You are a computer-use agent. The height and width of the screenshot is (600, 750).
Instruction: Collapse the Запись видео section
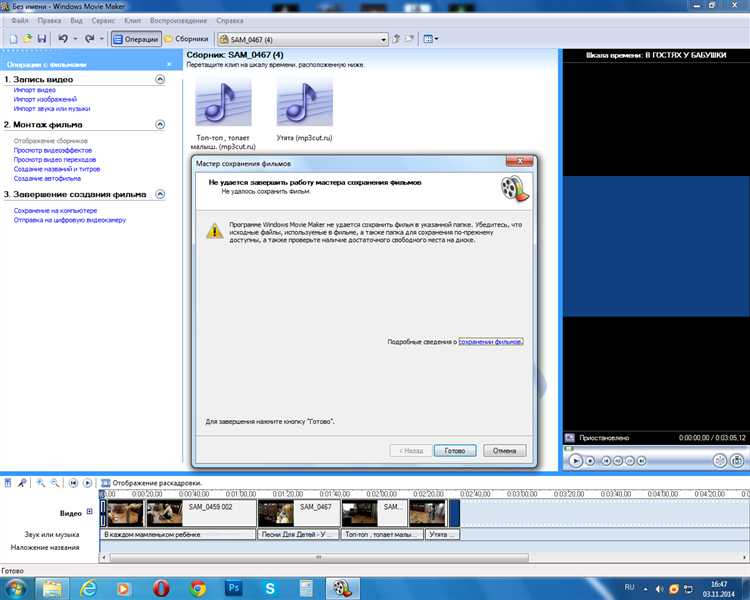point(160,79)
